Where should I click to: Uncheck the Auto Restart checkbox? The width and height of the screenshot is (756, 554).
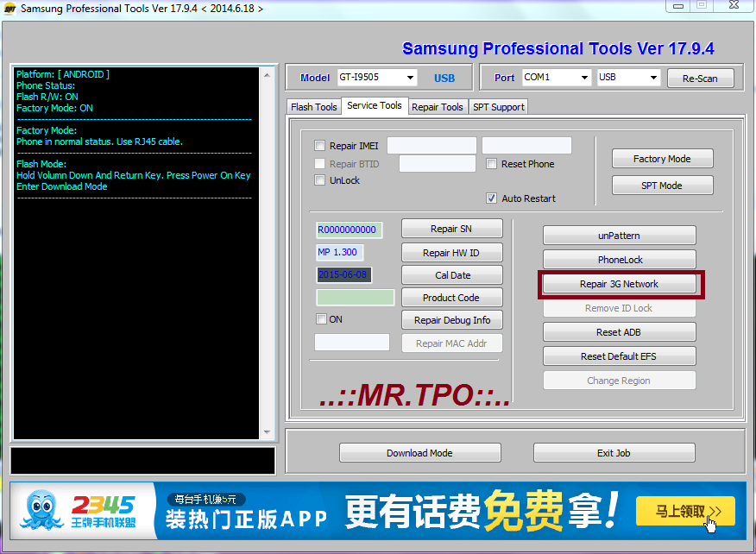tap(491, 198)
